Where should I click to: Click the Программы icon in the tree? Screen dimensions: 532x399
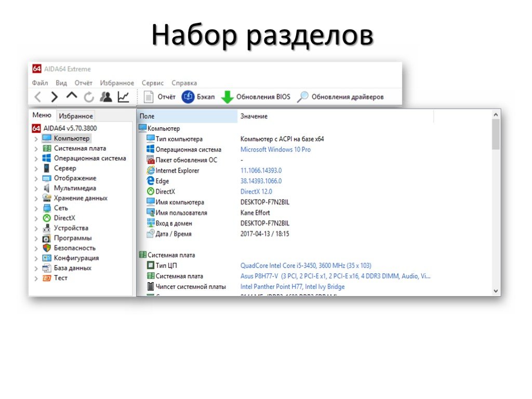pyautogui.click(x=47, y=238)
